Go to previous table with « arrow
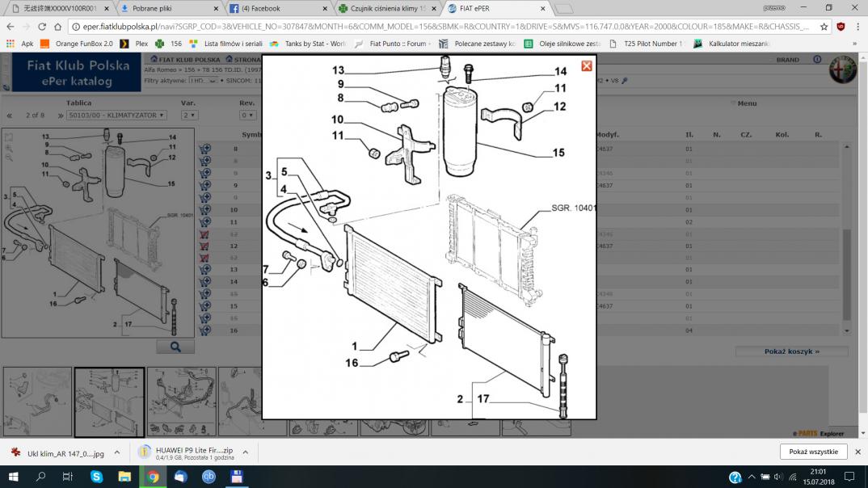868x488 pixels. [x=10, y=116]
